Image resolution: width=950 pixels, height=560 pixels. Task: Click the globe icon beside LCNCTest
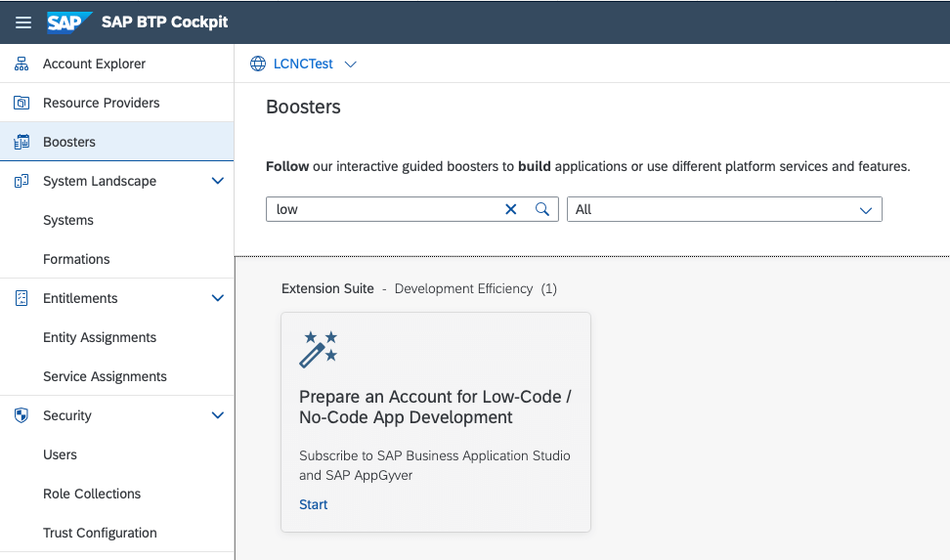pos(258,64)
